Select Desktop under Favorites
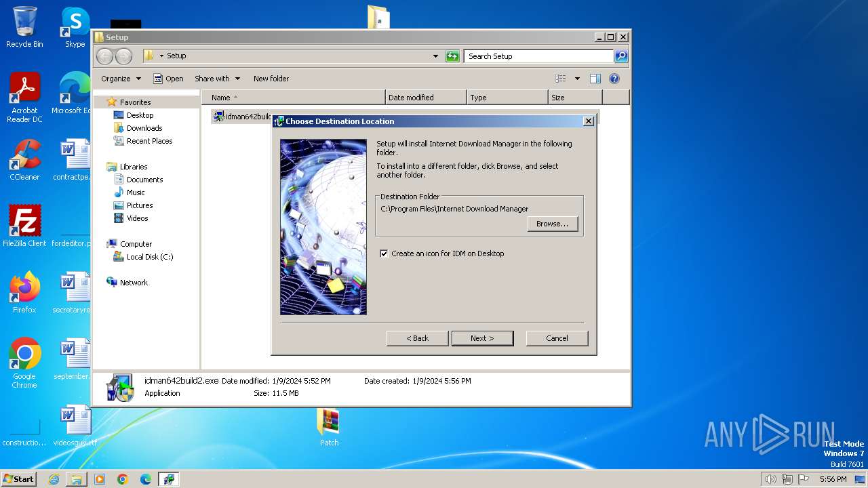The image size is (868, 488). [140, 115]
